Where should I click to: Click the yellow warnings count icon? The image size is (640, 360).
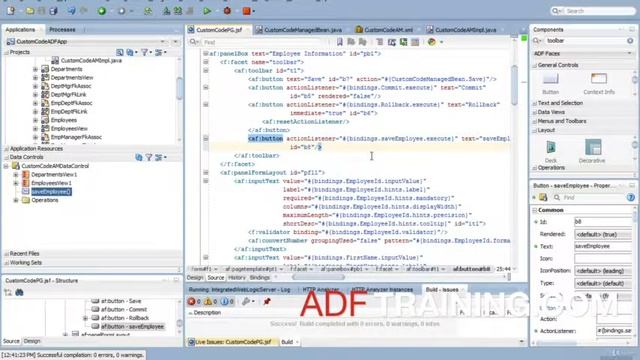pyautogui.click(x=208, y=302)
